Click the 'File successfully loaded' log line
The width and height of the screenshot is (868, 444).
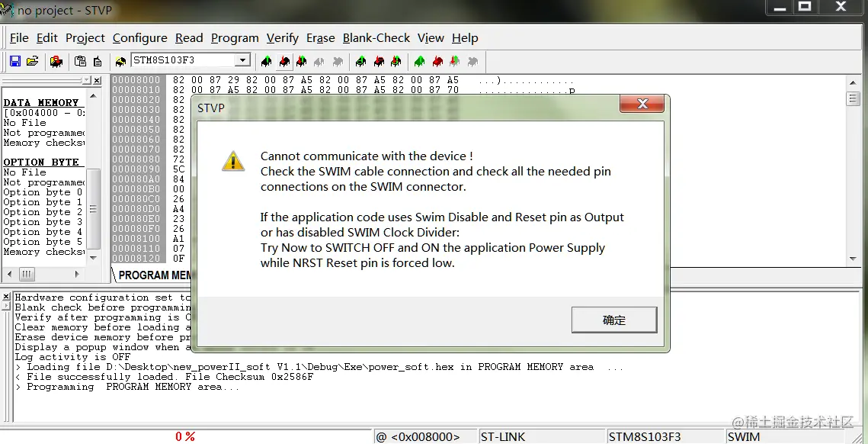165,377
